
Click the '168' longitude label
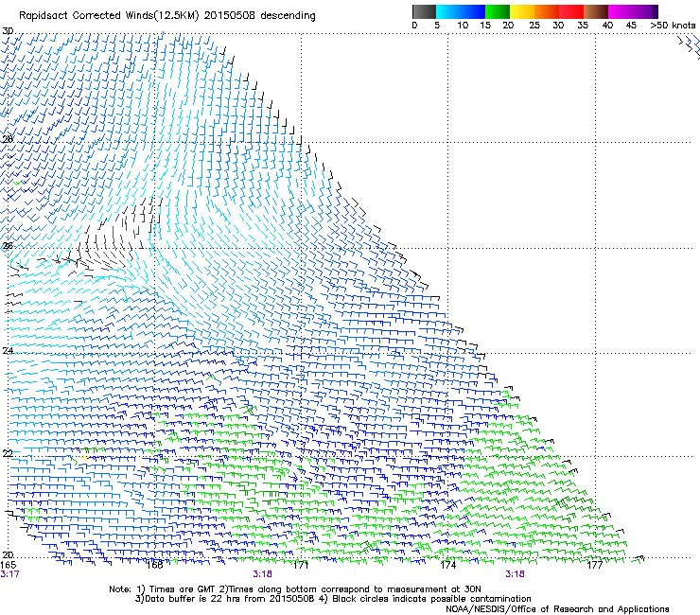154,565
